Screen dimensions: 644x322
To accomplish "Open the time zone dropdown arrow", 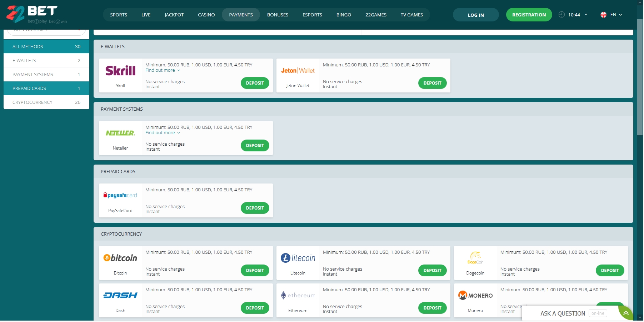I will click(x=586, y=15).
